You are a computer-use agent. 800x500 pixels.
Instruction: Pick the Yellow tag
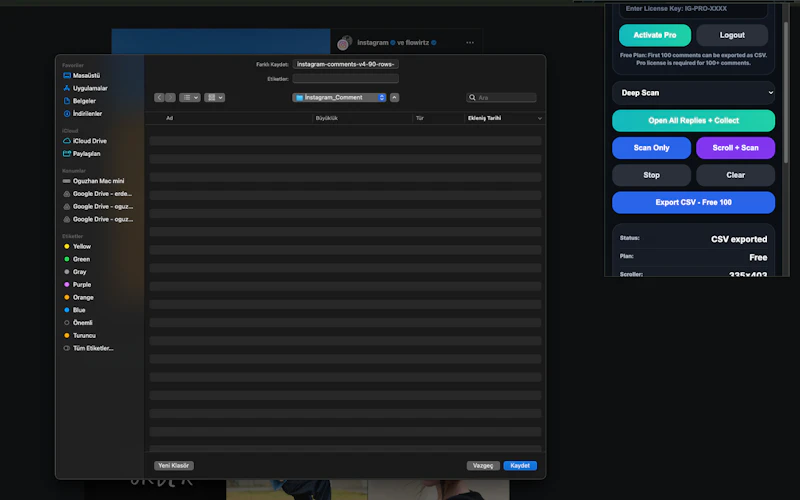(78, 246)
